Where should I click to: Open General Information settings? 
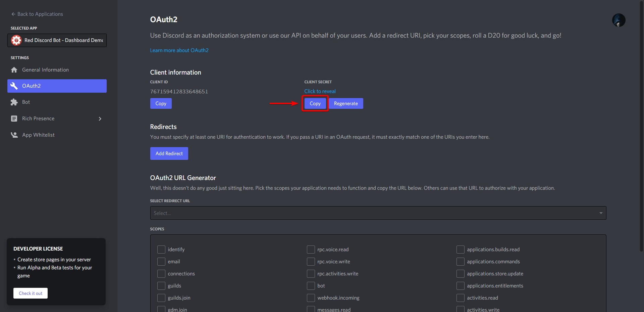pyautogui.click(x=57, y=70)
